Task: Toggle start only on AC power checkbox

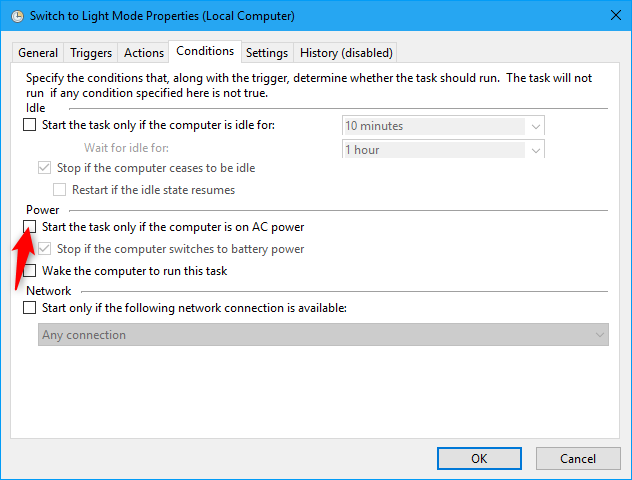Action: click(x=29, y=227)
